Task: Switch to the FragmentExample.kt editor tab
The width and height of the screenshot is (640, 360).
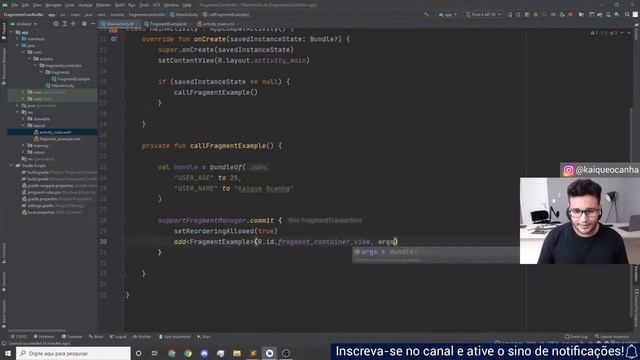Action: [169, 24]
